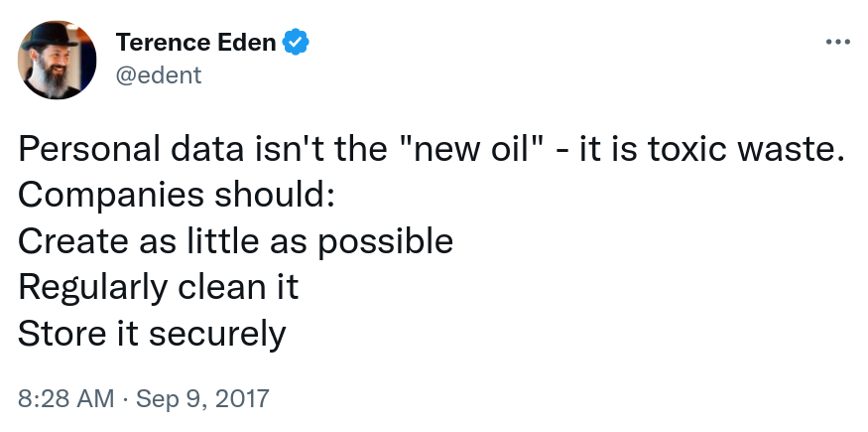This screenshot has width=868, height=432.
Task: Open the @edent handle link
Action: click(159, 75)
